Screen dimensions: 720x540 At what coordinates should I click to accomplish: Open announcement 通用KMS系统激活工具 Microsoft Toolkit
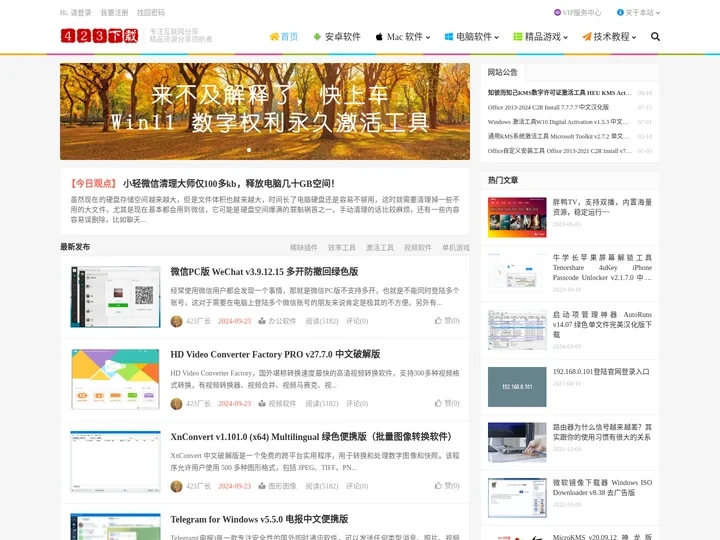point(558,136)
